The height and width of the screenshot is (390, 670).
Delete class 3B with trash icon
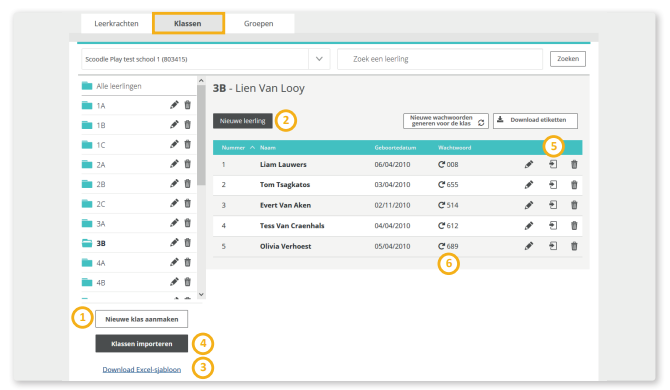pyautogui.click(x=188, y=242)
